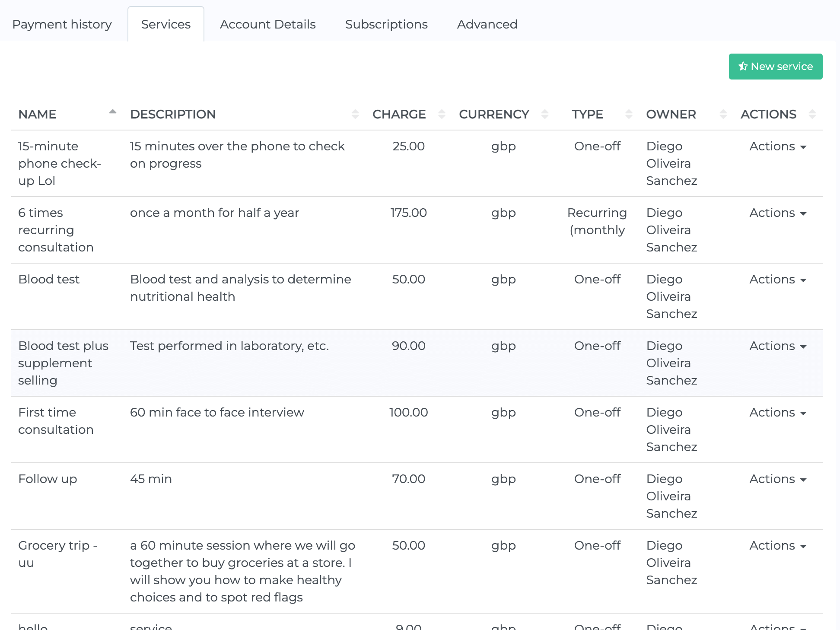The width and height of the screenshot is (840, 630).
Task: Expand the Actions menu for Blood test
Action: click(777, 280)
